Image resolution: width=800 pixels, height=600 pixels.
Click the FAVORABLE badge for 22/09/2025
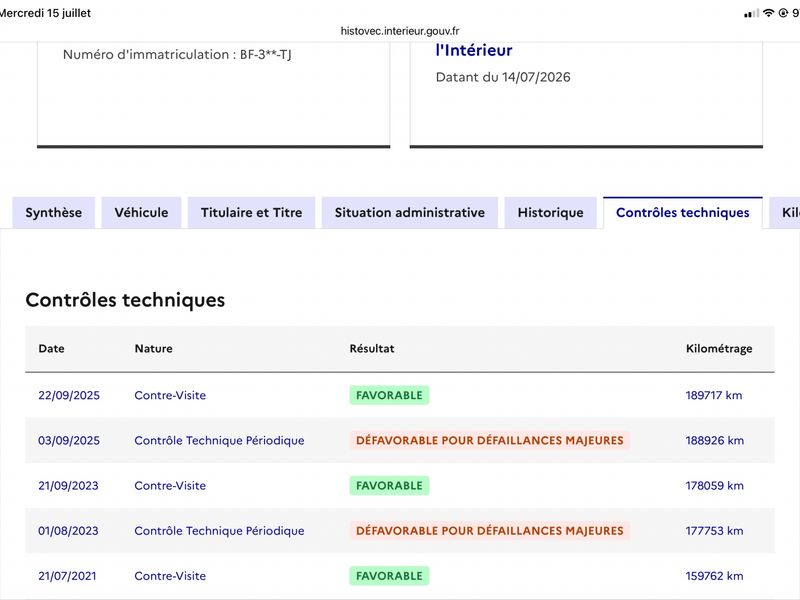[389, 395]
